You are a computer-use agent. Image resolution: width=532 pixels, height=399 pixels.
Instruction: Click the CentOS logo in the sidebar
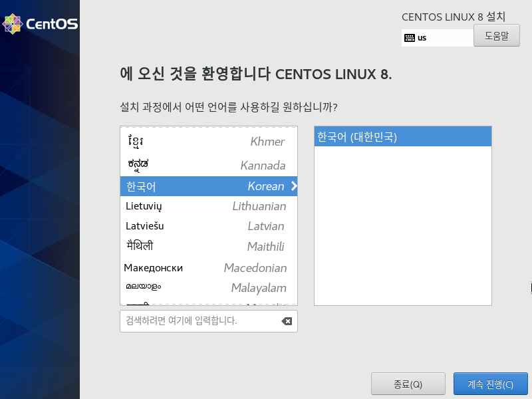[40, 24]
